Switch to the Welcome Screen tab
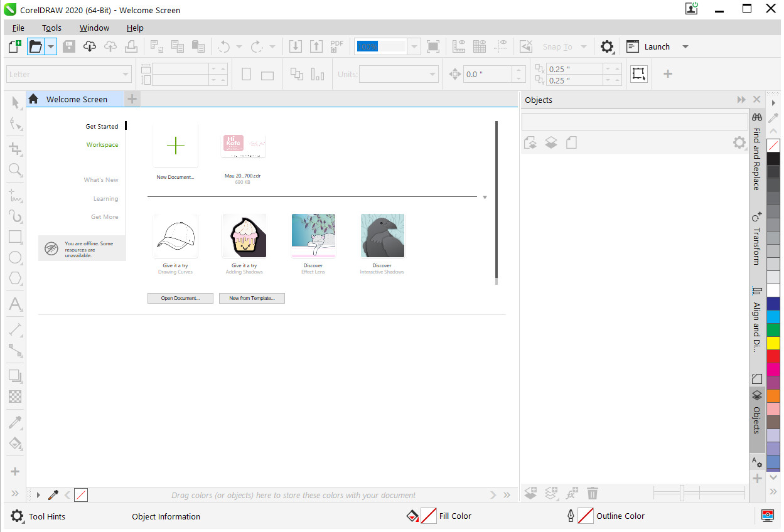This screenshot has width=784, height=532. tap(75, 98)
